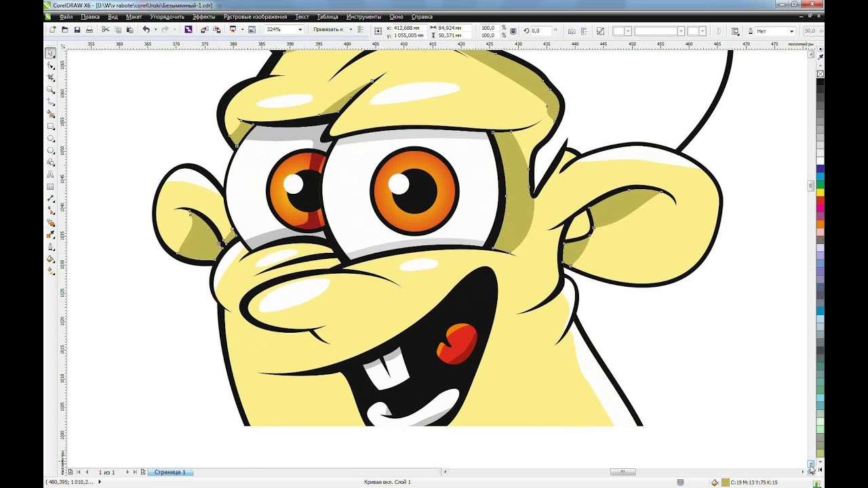The width and height of the screenshot is (868, 488).
Task: Select the Smart Fill tool
Action: click(51, 115)
